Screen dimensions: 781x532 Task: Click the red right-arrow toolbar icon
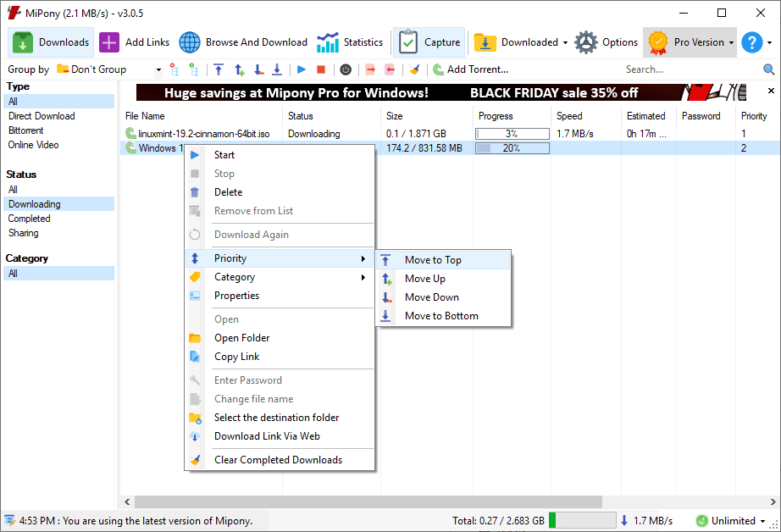coord(370,69)
